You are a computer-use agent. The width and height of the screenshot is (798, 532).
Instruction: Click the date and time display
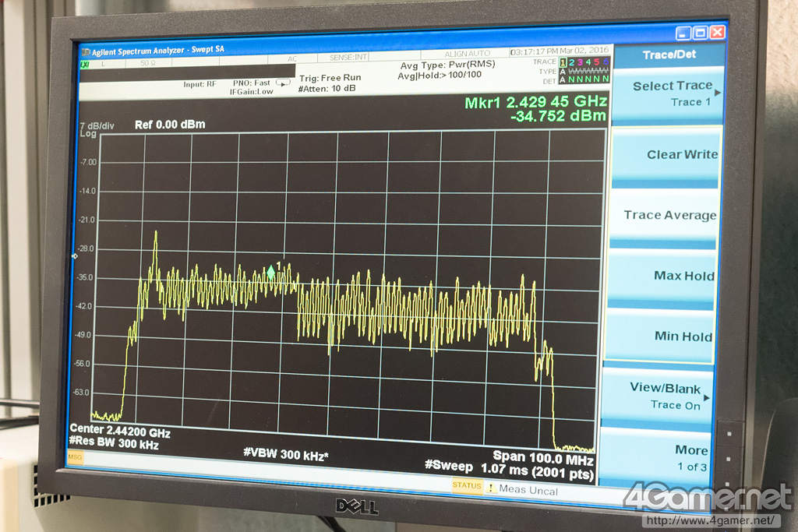click(x=560, y=51)
